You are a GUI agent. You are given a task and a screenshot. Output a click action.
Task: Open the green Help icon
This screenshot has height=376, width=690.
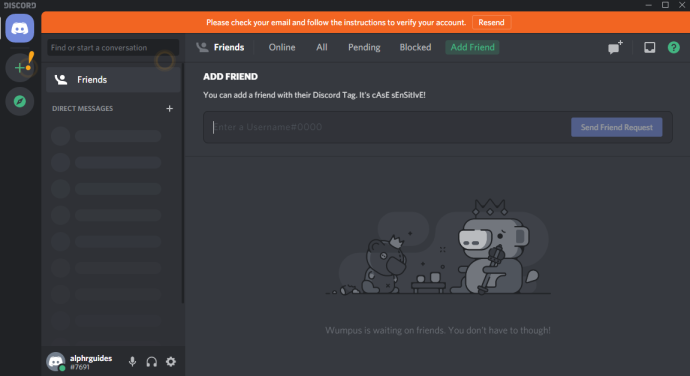673,47
